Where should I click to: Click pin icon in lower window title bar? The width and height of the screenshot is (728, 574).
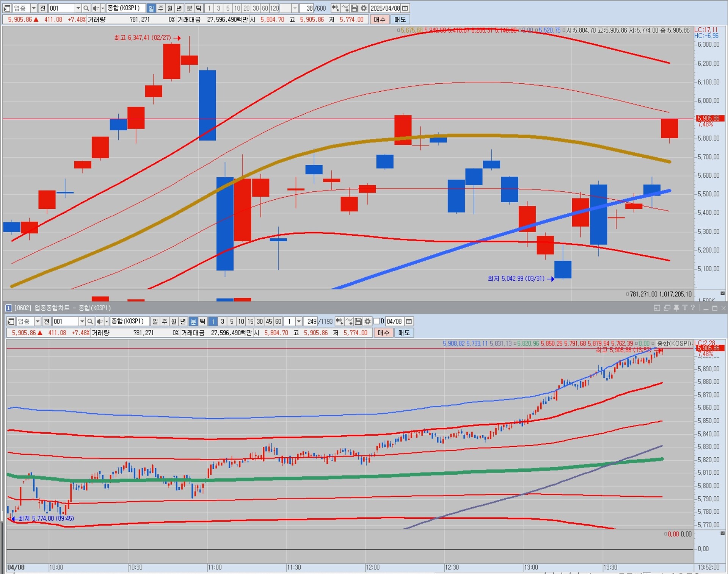[676, 308]
